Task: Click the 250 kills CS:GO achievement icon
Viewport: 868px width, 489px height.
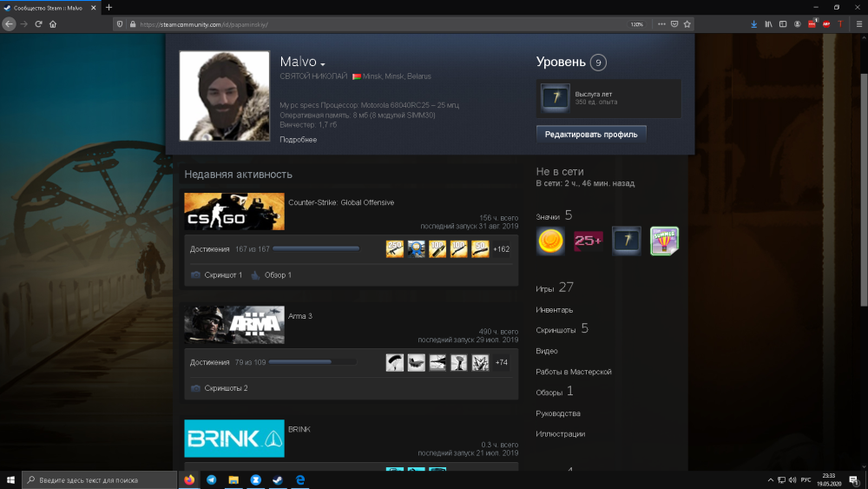Action: (395, 249)
